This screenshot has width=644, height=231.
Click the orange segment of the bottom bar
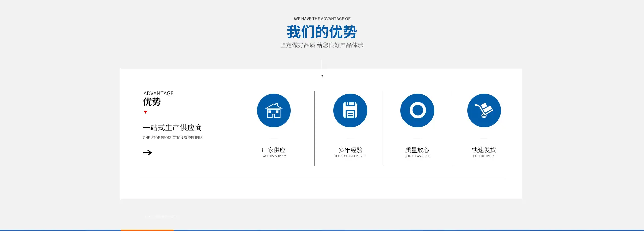tap(147, 230)
